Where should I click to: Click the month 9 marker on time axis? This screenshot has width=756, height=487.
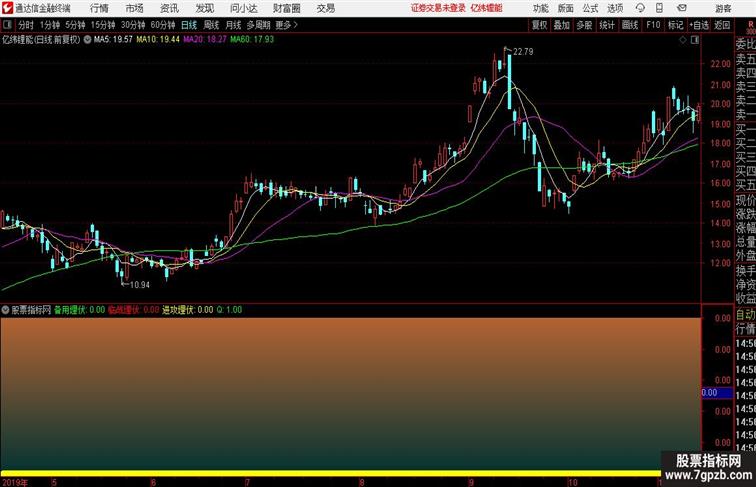pos(471,483)
